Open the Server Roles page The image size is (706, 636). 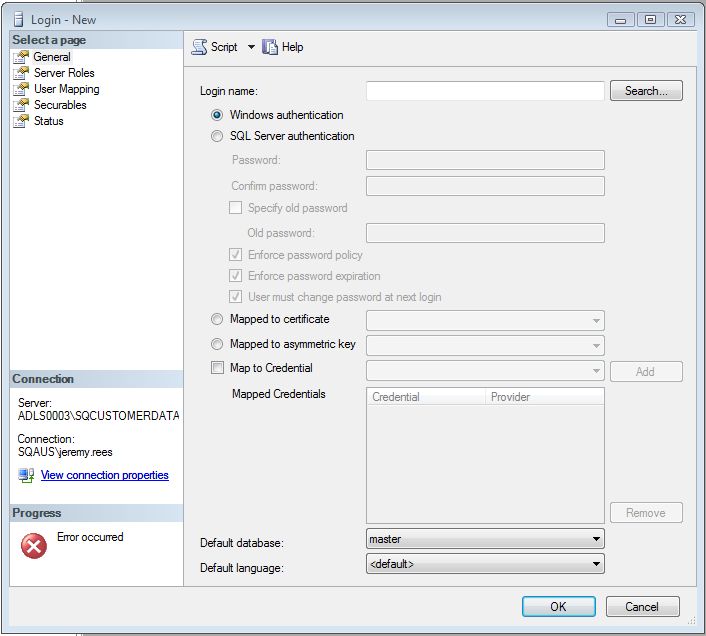[x=64, y=73]
